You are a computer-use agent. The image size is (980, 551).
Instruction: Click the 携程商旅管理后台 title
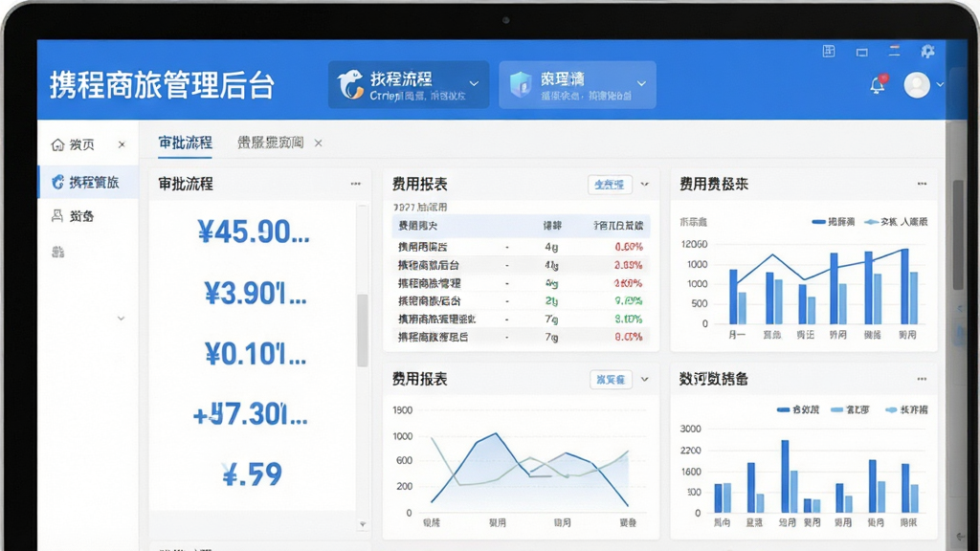point(162,85)
